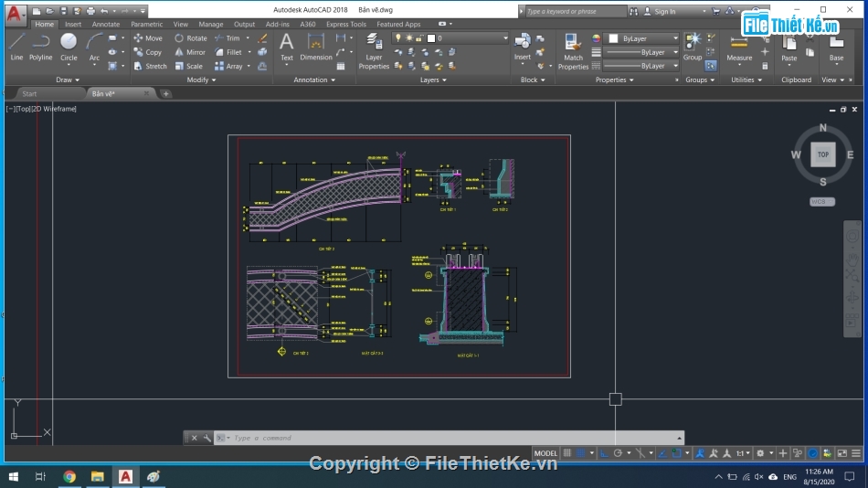Expand the Annotation panel
This screenshot has height=488, width=868.
(x=314, y=80)
